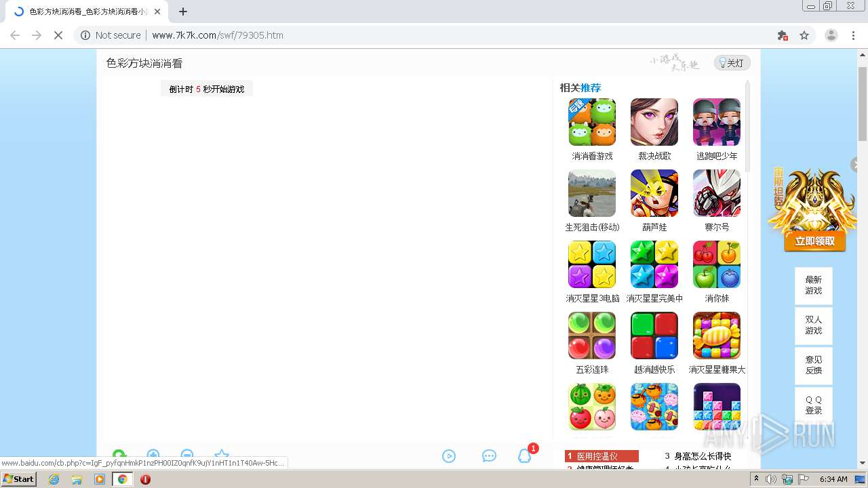Open media player taskbar icon
The image size is (868, 488).
pyautogui.click(x=100, y=479)
